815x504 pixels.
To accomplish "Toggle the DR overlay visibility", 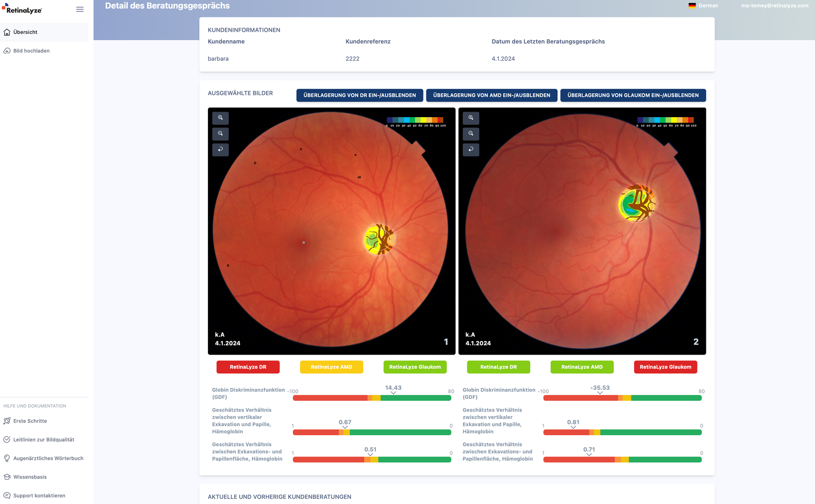I will pyautogui.click(x=360, y=95).
